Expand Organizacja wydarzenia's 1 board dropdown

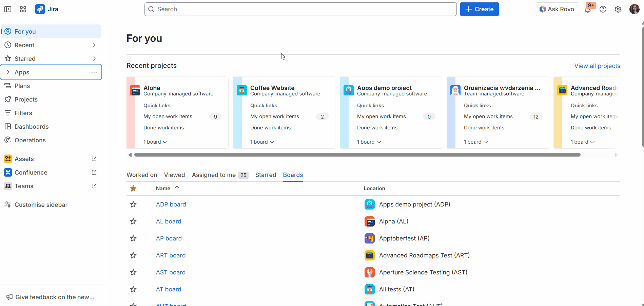click(x=476, y=142)
